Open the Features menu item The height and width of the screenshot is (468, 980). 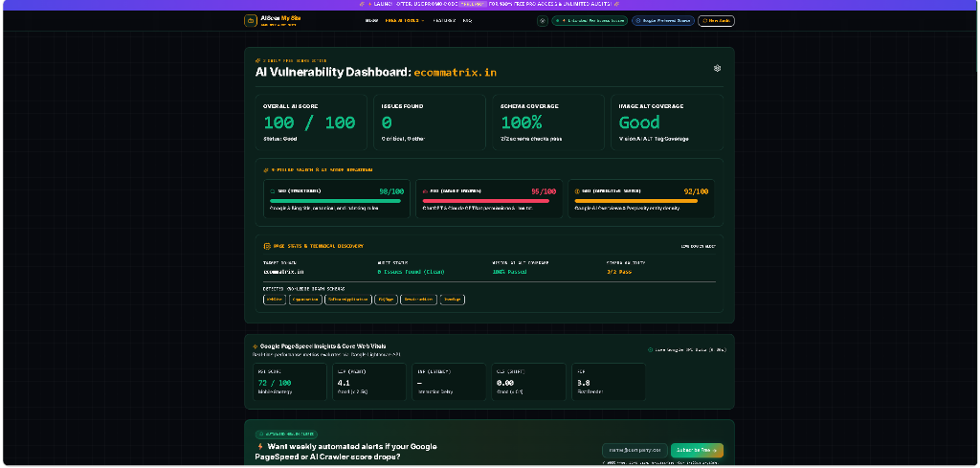pos(444,21)
